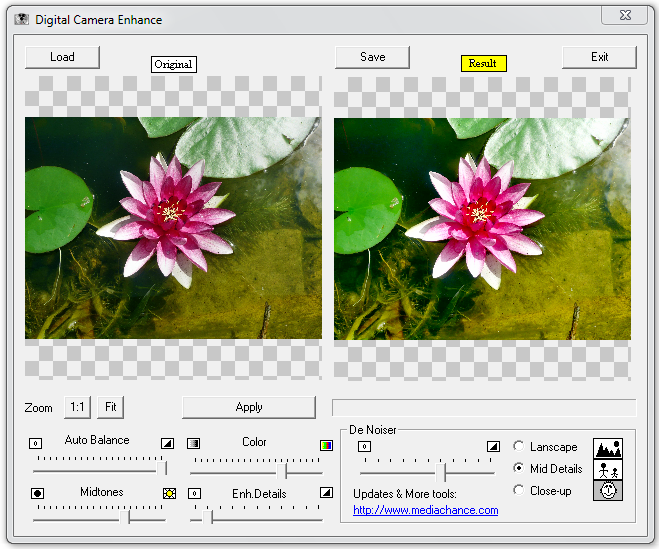Click the De Noiser slider handle
The height and width of the screenshot is (549, 659).
point(440,472)
